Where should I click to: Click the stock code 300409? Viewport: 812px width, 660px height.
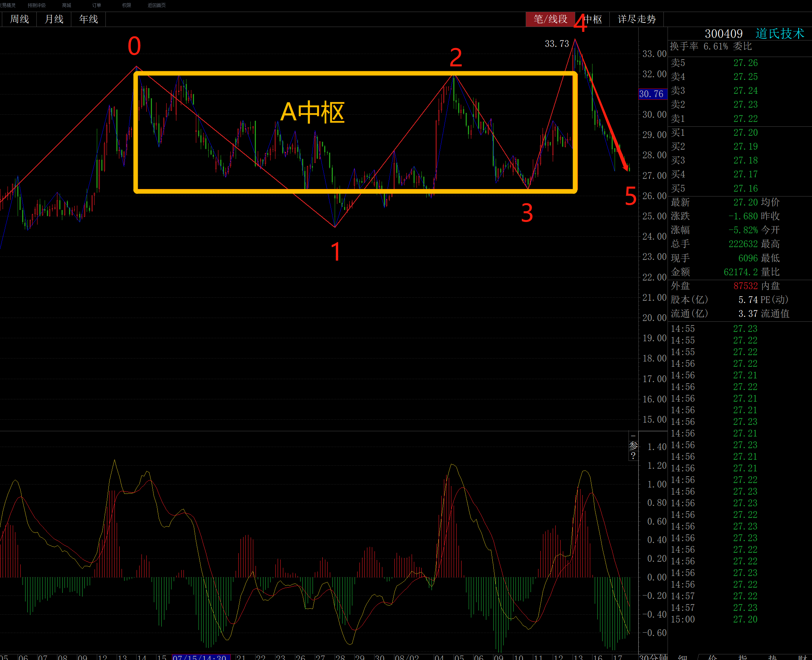pyautogui.click(x=724, y=34)
